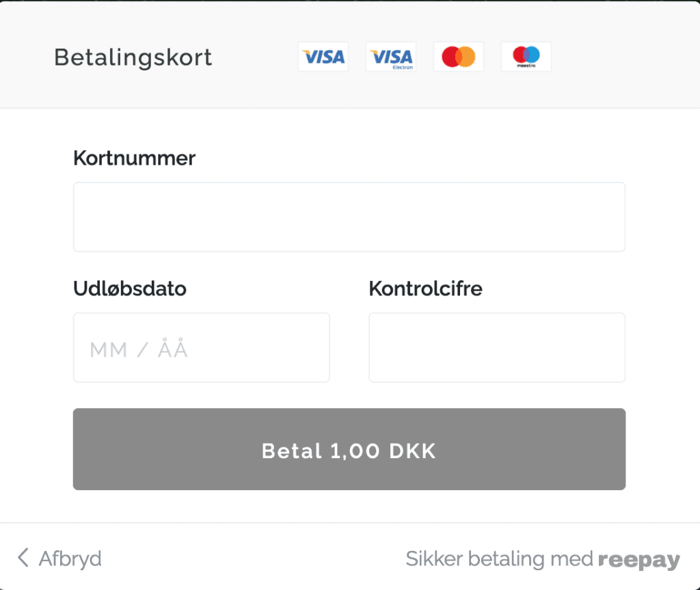Click the Betalingskort heading
Viewport: 700px width, 590px height.
pos(133,57)
